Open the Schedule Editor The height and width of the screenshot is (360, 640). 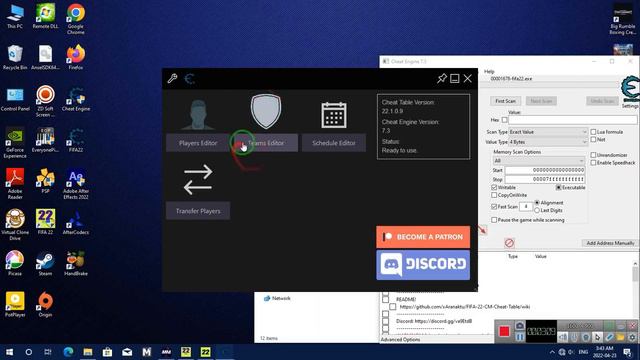[333, 143]
